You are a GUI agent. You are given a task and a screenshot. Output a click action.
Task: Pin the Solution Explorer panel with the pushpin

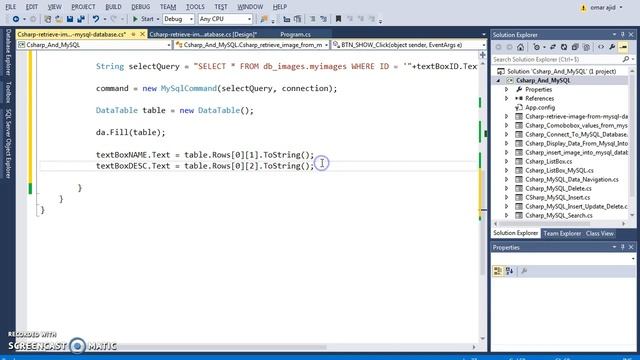[623, 35]
